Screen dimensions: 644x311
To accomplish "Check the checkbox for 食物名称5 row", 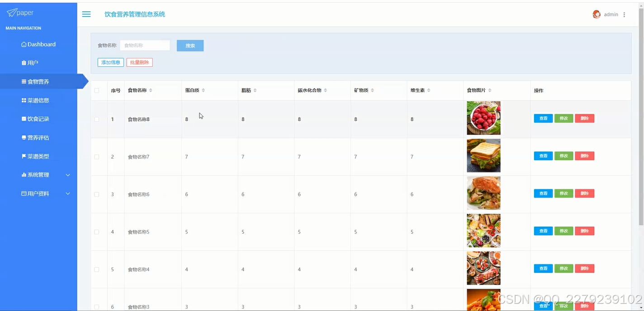I will tap(96, 231).
